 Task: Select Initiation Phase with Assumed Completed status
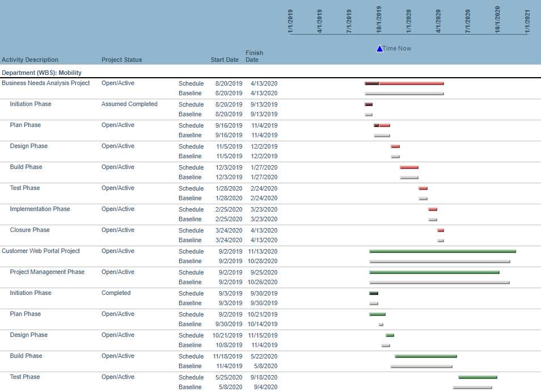[31, 104]
